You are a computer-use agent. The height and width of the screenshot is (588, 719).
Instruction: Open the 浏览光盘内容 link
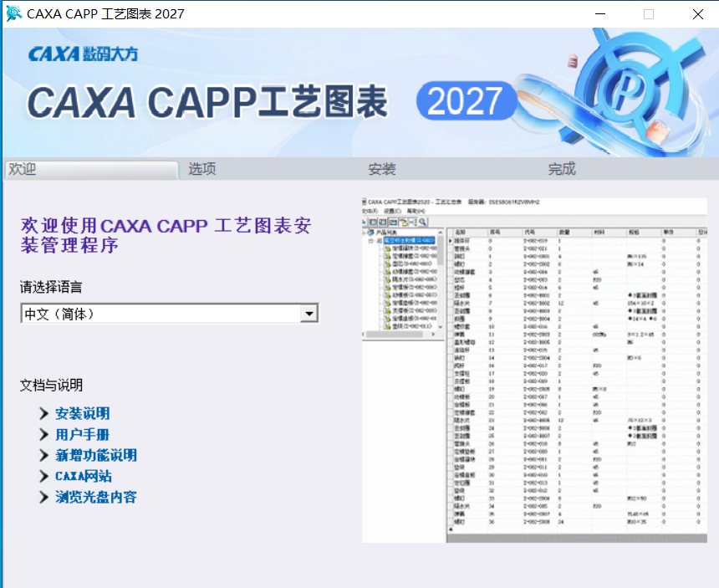pyautogui.click(x=96, y=497)
